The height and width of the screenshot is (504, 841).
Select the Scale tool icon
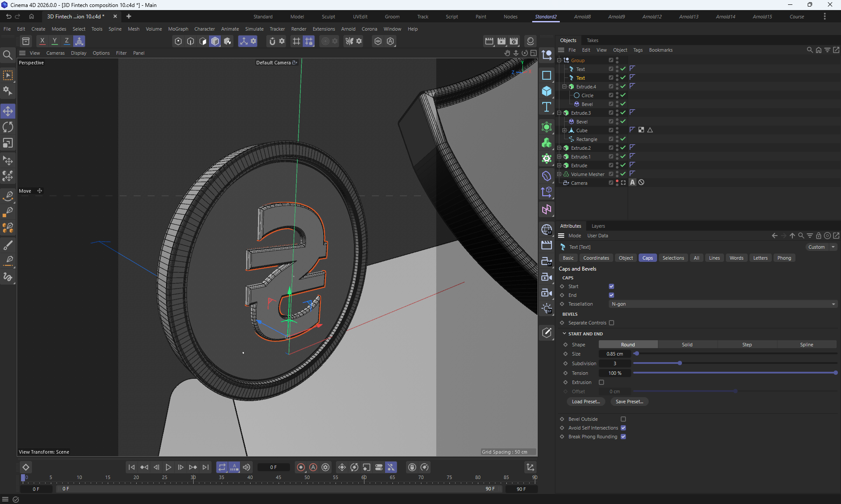coord(8,143)
